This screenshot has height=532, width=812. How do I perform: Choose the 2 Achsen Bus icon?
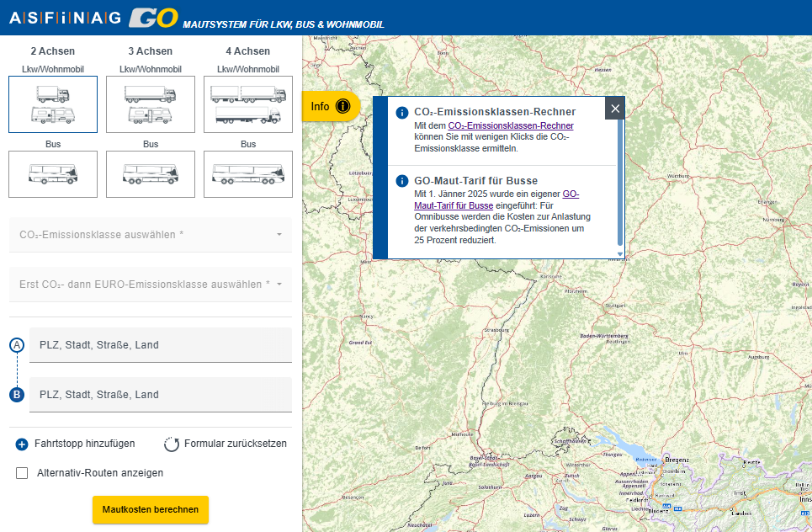click(53, 174)
